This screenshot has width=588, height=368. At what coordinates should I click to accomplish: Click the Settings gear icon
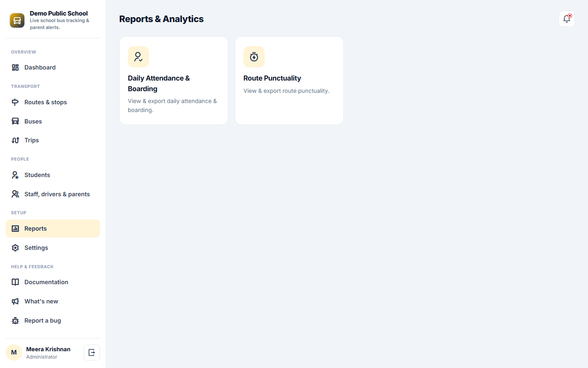coord(15,248)
